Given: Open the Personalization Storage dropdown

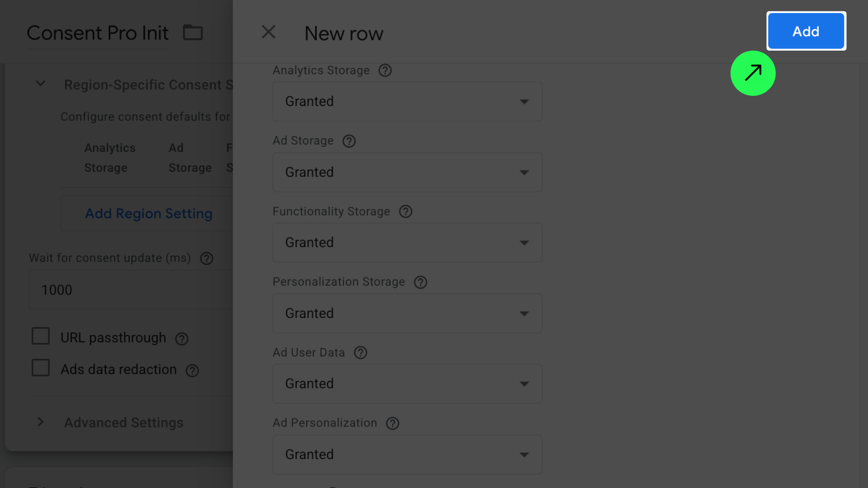Looking at the screenshot, I should pos(407,314).
